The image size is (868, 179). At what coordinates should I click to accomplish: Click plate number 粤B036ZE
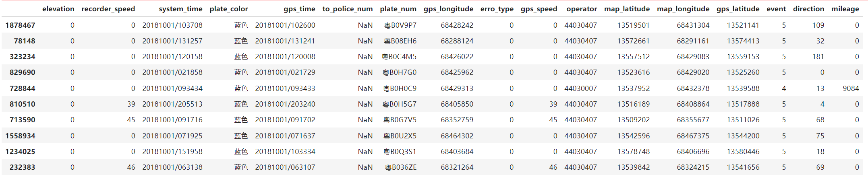(x=401, y=167)
